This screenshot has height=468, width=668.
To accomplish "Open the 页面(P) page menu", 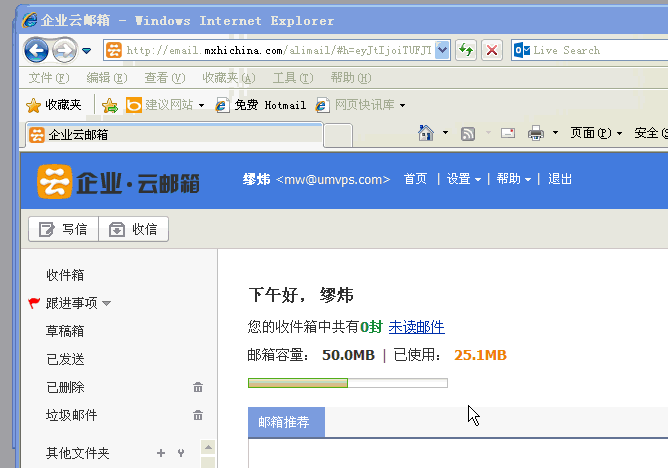I will (596, 133).
